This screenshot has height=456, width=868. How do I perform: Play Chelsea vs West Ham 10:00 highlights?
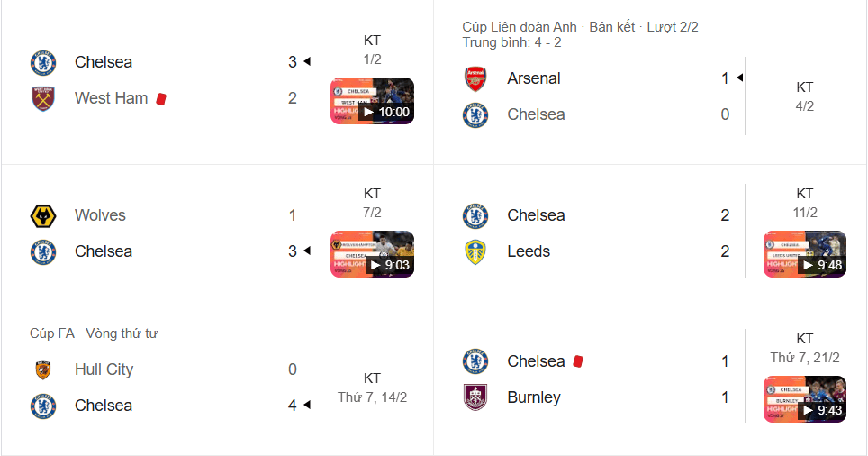(x=372, y=101)
